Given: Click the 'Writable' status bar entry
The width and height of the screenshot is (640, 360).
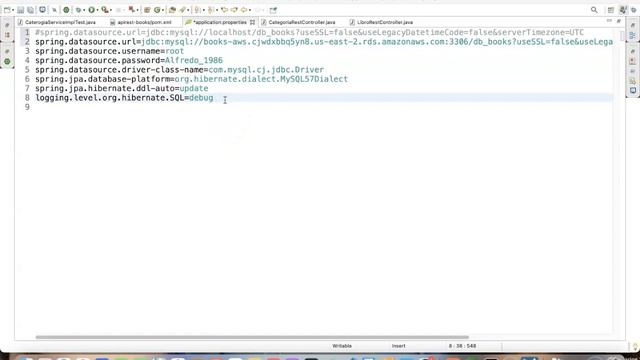Looking at the screenshot, I should click(342, 346).
